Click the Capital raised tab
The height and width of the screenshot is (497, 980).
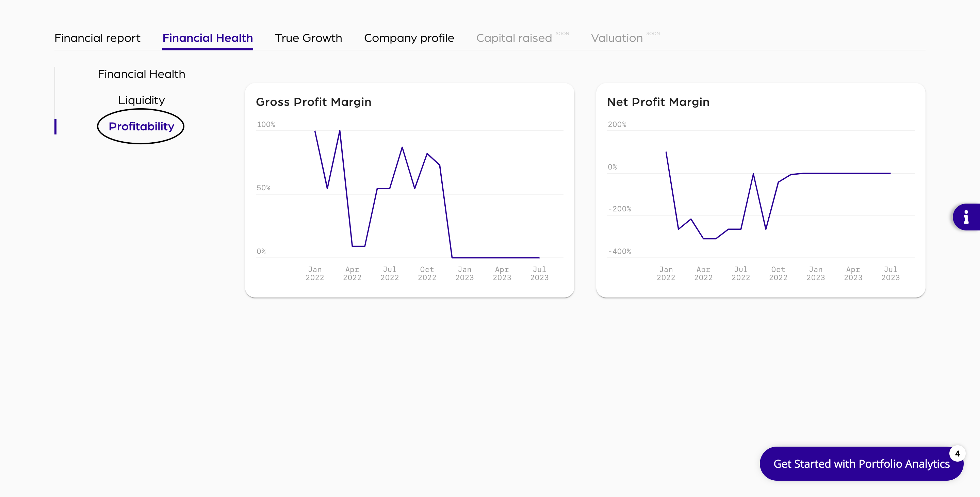pos(513,38)
